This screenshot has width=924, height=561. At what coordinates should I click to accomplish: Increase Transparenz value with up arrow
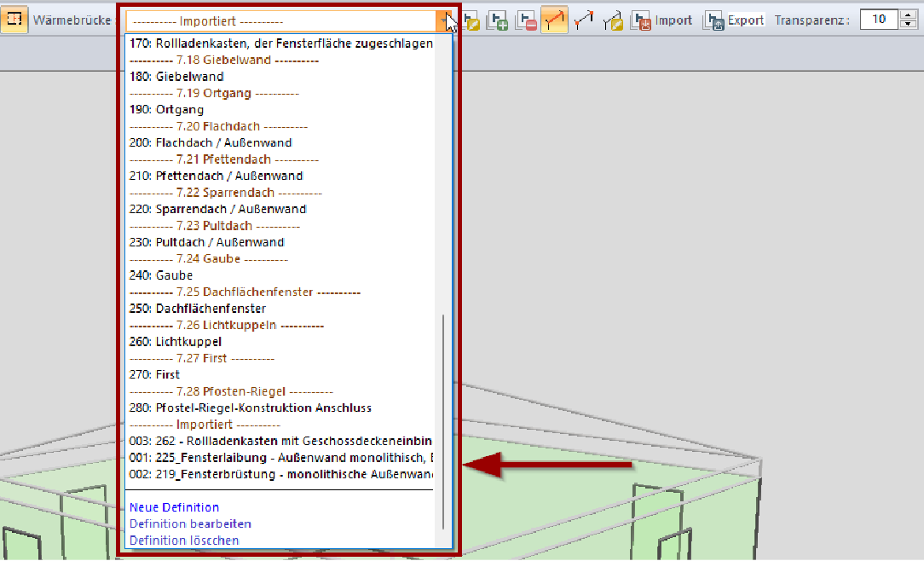(x=907, y=14)
